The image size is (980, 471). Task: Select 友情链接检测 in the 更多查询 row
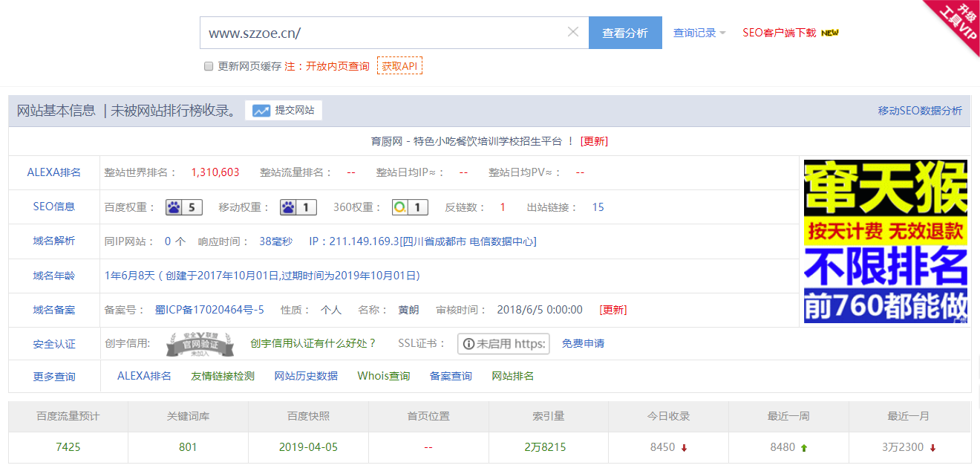click(x=223, y=375)
